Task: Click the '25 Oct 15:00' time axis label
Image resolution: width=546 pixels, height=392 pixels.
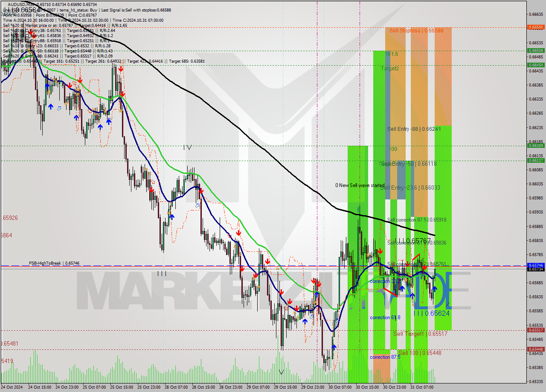Action: point(121,387)
